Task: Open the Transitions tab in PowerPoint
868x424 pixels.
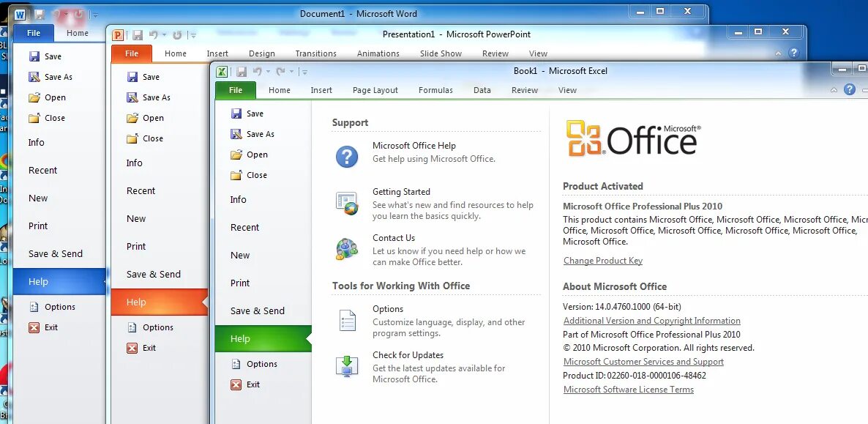Action: coord(316,53)
